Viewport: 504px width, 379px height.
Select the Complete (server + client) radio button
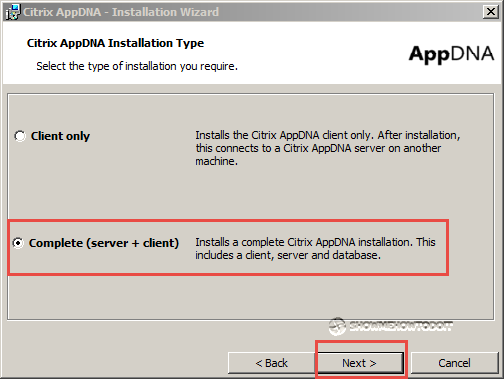[18, 243]
